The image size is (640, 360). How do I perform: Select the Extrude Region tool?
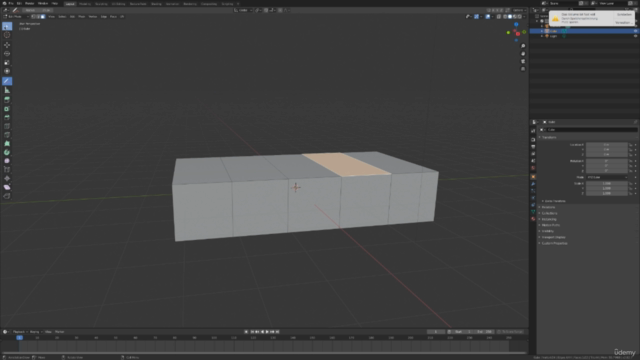(x=7, y=100)
